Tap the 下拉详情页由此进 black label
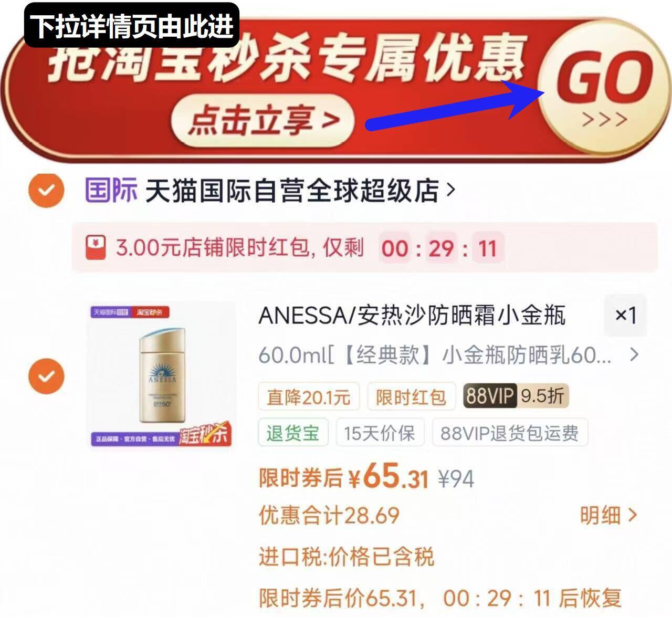Image resolution: width=672 pixels, height=617 pixels. point(132,25)
